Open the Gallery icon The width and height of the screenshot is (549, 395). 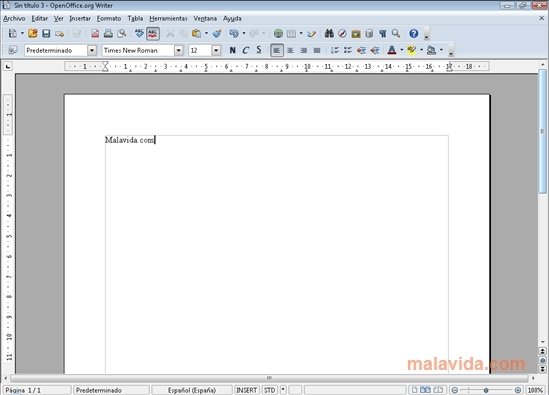pos(356,34)
